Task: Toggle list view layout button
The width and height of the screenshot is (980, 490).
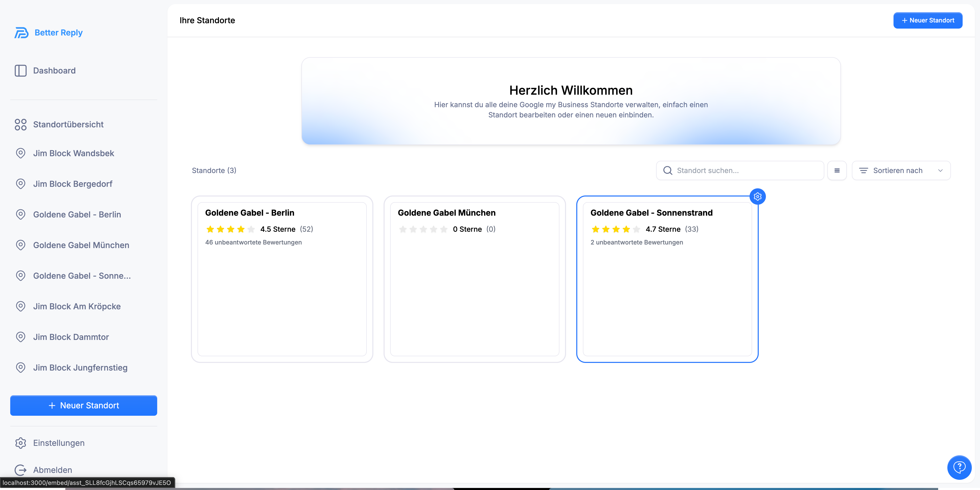Action: click(837, 170)
